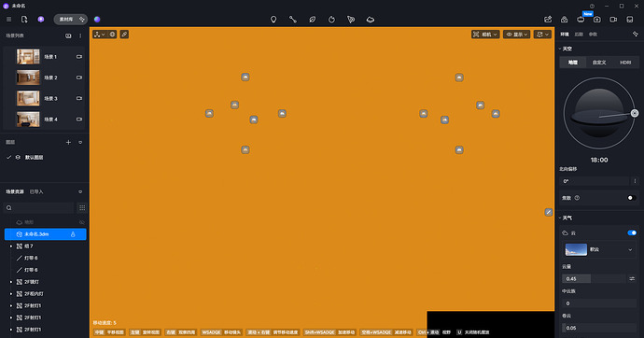Open the 素材库 asset library button
This screenshot has height=338, width=644.
[71, 20]
